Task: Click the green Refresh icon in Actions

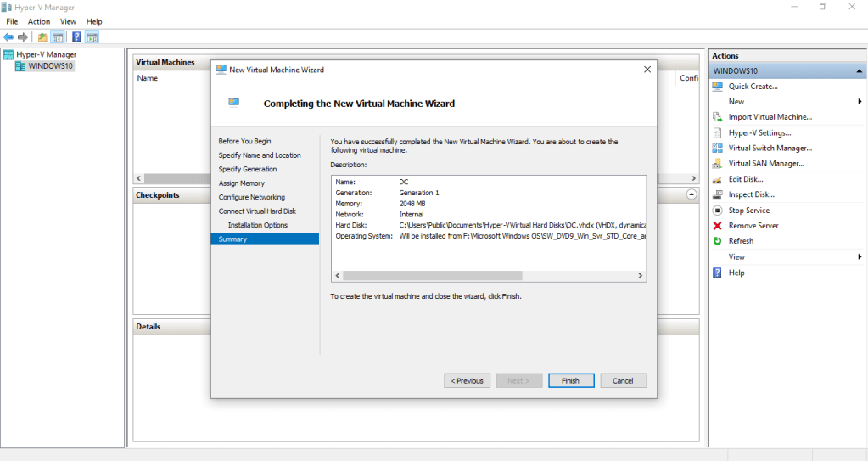Action: click(718, 241)
